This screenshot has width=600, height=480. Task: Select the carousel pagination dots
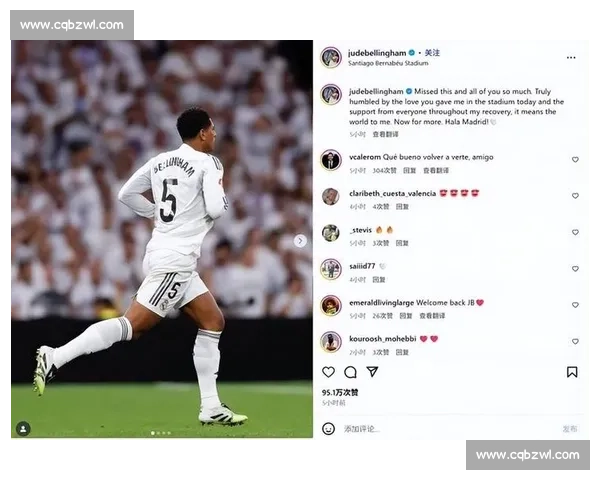point(161,433)
